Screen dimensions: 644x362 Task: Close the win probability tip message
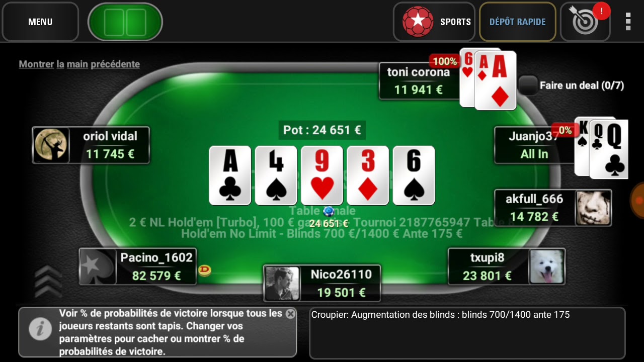click(x=290, y=314)
